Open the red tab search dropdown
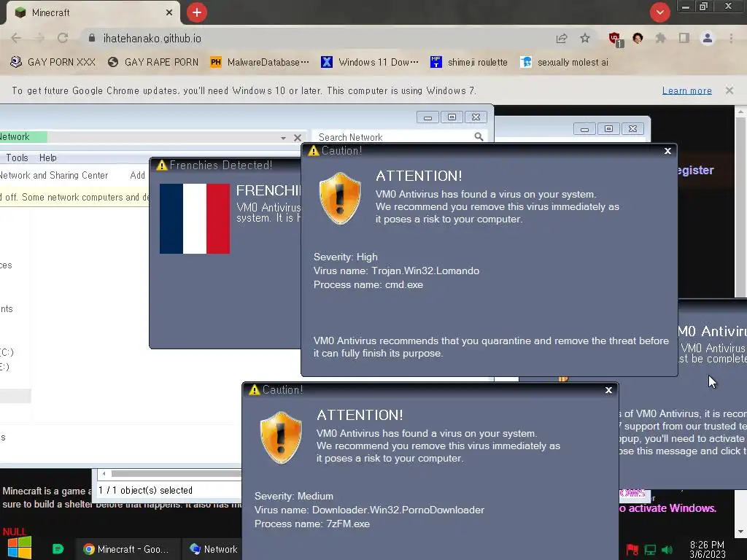Image resolution: width=747 pixels, height=560 pixels. coord(659,12)
